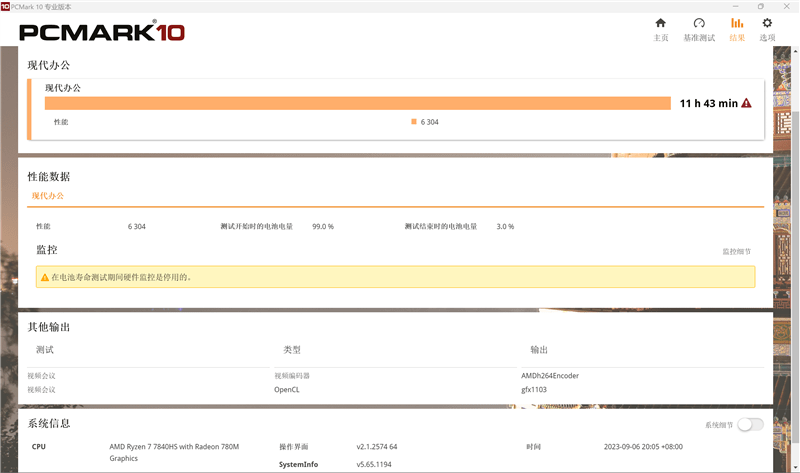Screen dimensions: 800x473
Task: Click the v5.65.1194 SystemInfo value
Action: (x=374, y=464)
